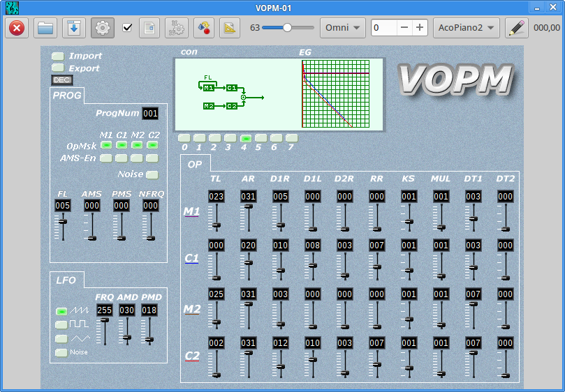Select connection algorithm 6
565x392 pixels.
point(277,138)
